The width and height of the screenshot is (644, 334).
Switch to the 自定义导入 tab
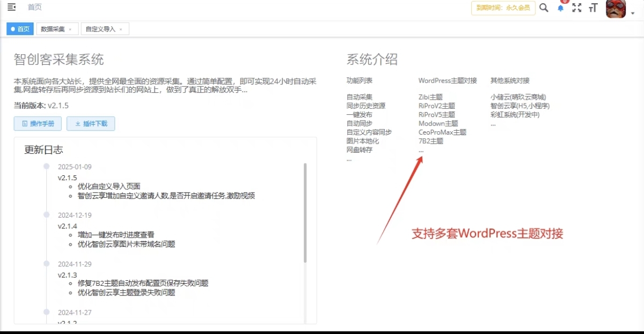tap(100, 28)
